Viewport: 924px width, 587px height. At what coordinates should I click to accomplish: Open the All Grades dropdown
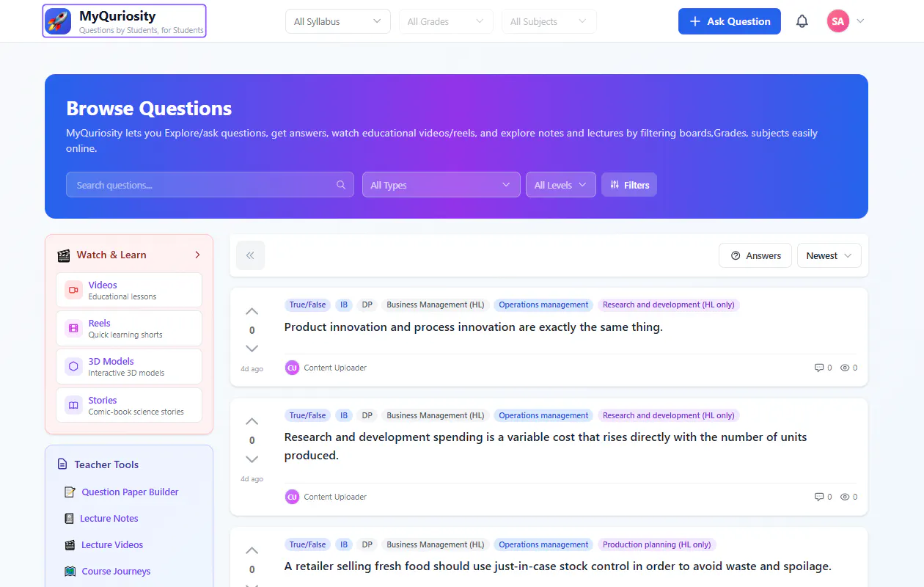446,21
